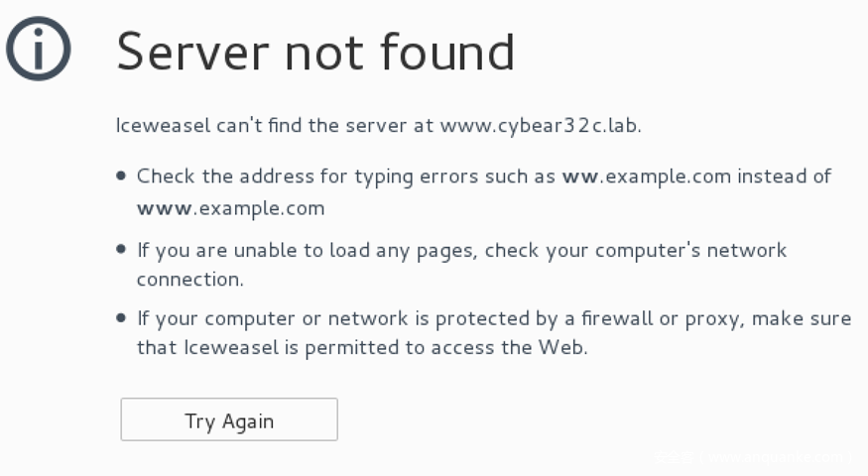Viewport: 868px width, 476px height.
Task: Click the bold ww.example.com example text
Action: tap(648, 177)
